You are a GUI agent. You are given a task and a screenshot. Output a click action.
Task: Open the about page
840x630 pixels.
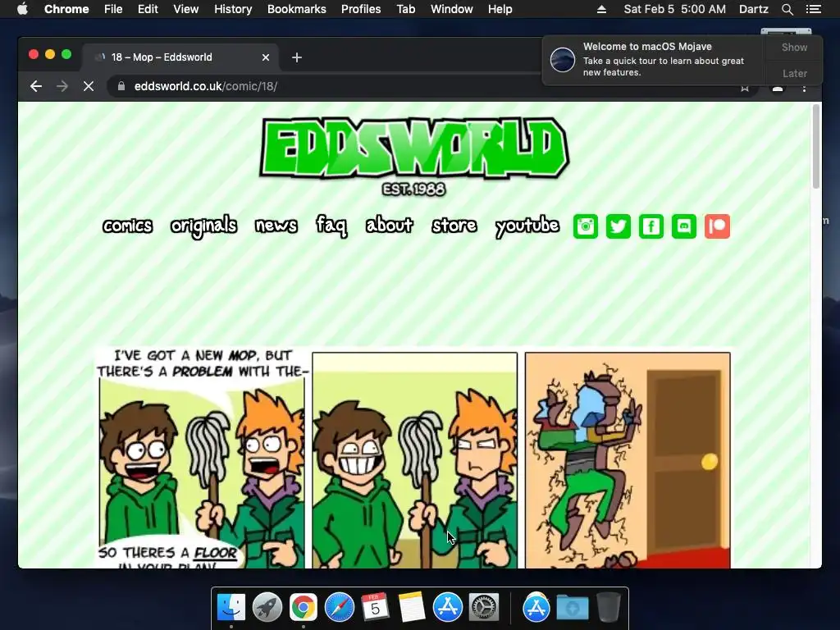point(390,225)
